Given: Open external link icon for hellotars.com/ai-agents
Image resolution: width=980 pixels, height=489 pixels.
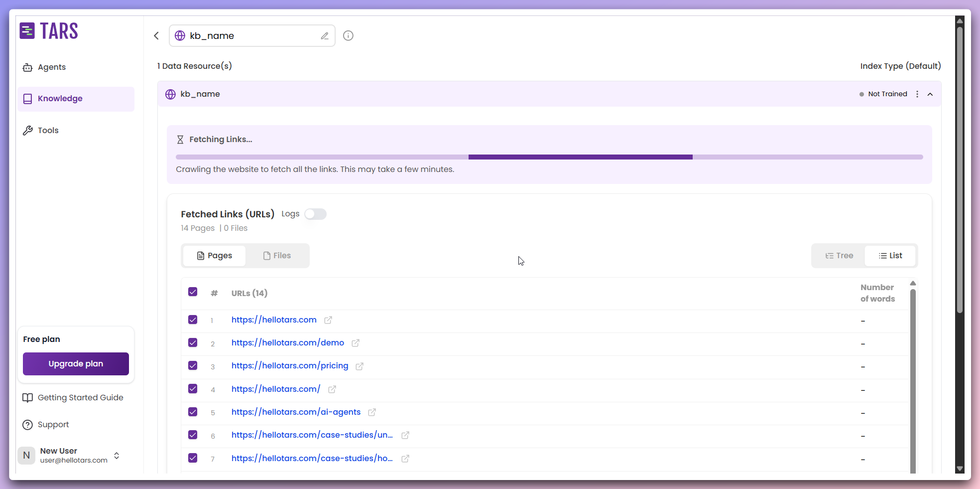Looking at the screenshot, I should [x=372, y=412].
